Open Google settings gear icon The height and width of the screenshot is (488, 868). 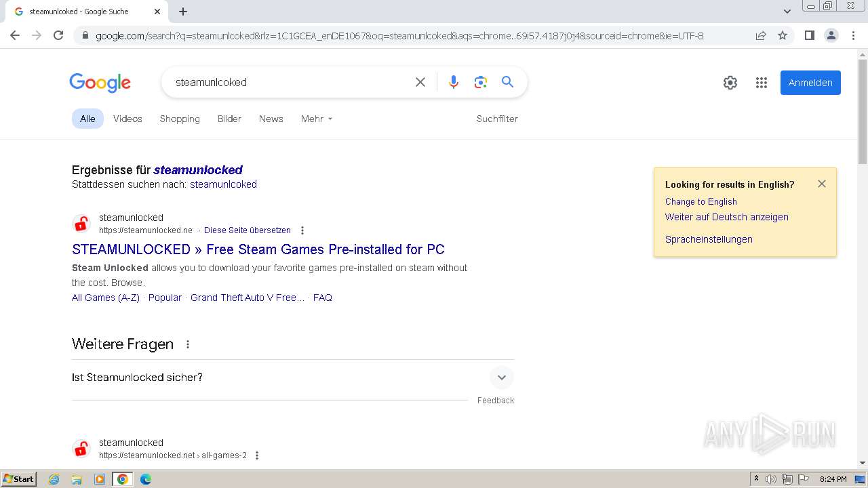click(x=730, y=83)
